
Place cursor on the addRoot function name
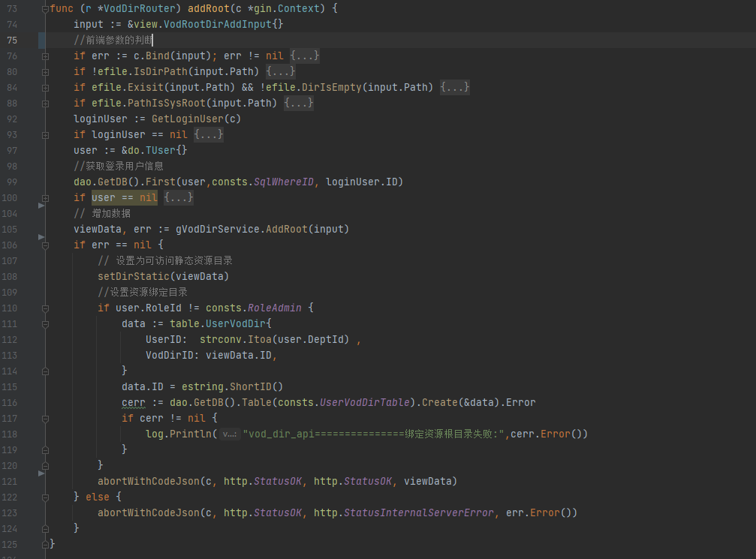(x=209, y=9)
